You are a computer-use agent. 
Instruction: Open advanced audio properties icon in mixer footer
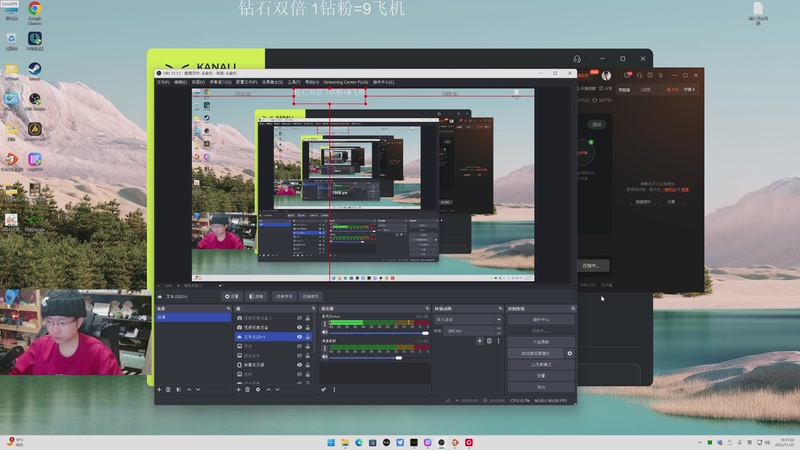(x=323, y=389)
